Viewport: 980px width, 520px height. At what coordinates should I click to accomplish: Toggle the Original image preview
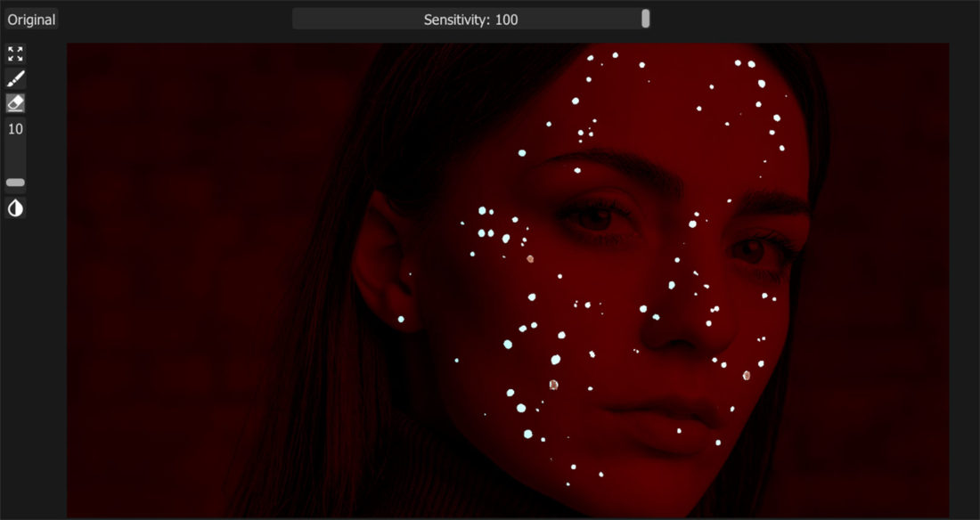pos(30,18)
